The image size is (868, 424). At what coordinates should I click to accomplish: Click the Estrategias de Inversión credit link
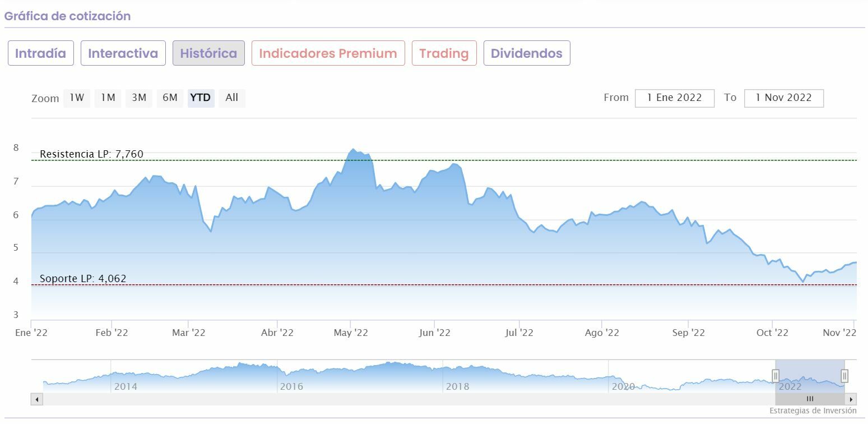pyautogui.click(x=813, y=411)
